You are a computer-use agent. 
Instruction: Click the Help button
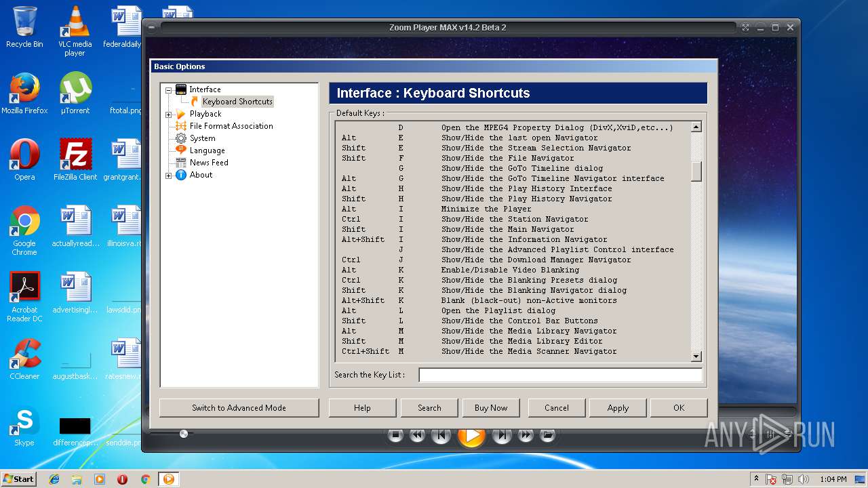click(362, 407)
